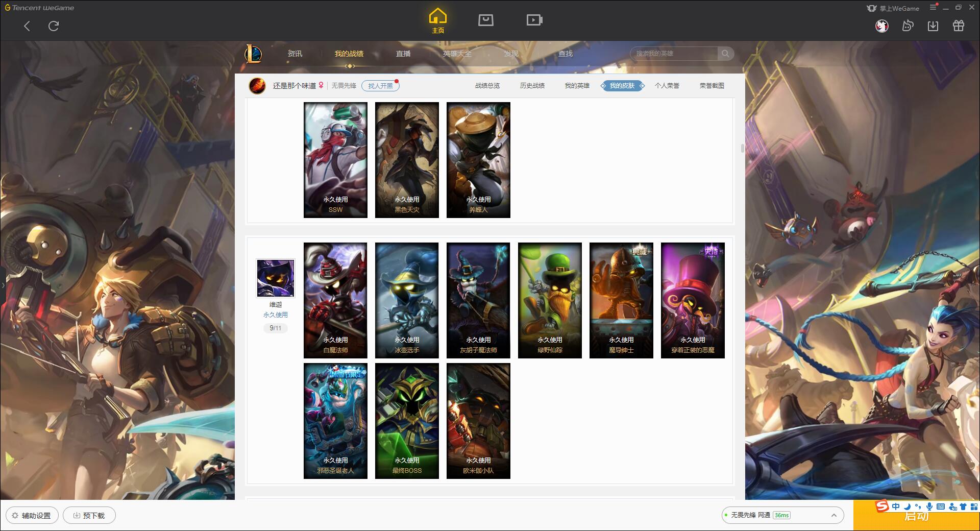Screen dimensions: 980x531
Task: Open the user avatar in top right
Action: tap(881, 26)
